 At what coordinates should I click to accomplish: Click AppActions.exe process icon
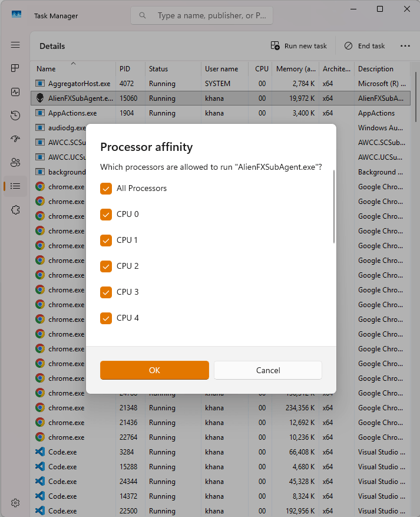click(40, 113)
